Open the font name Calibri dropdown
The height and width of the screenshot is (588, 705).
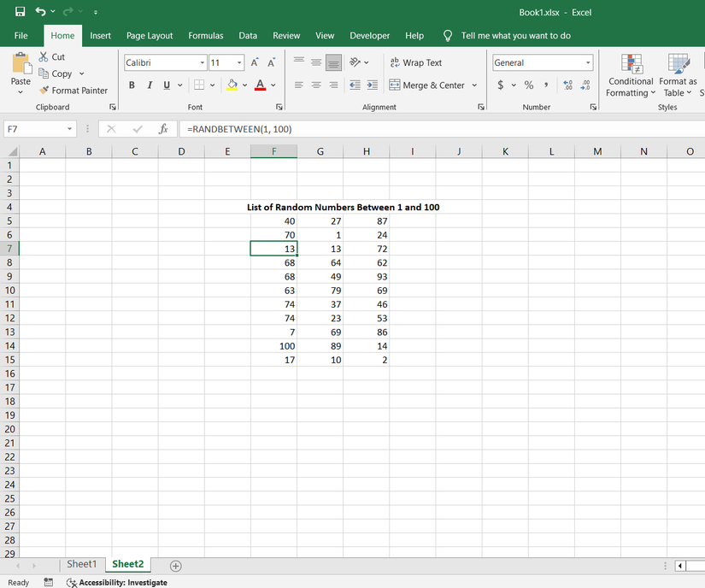coord(203,63)
